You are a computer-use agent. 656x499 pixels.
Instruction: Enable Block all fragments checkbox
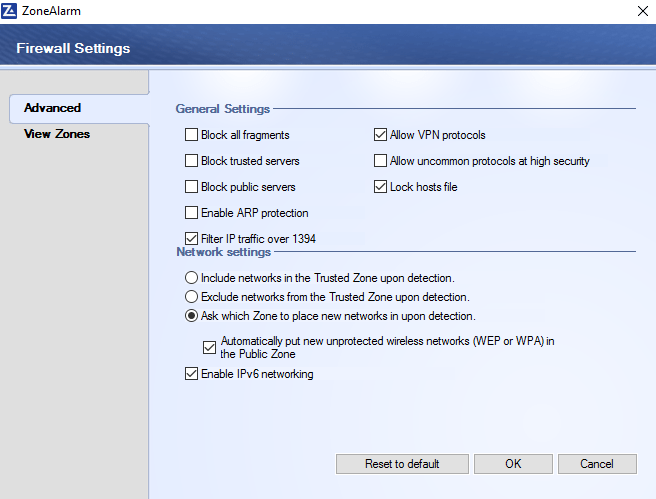191,135
